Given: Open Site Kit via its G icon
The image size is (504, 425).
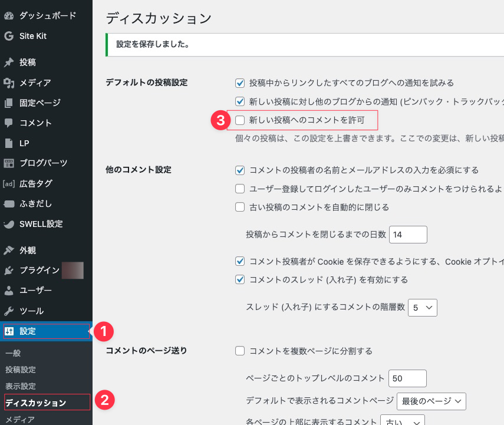Looking at the screenshot, I should click(9, 36).
